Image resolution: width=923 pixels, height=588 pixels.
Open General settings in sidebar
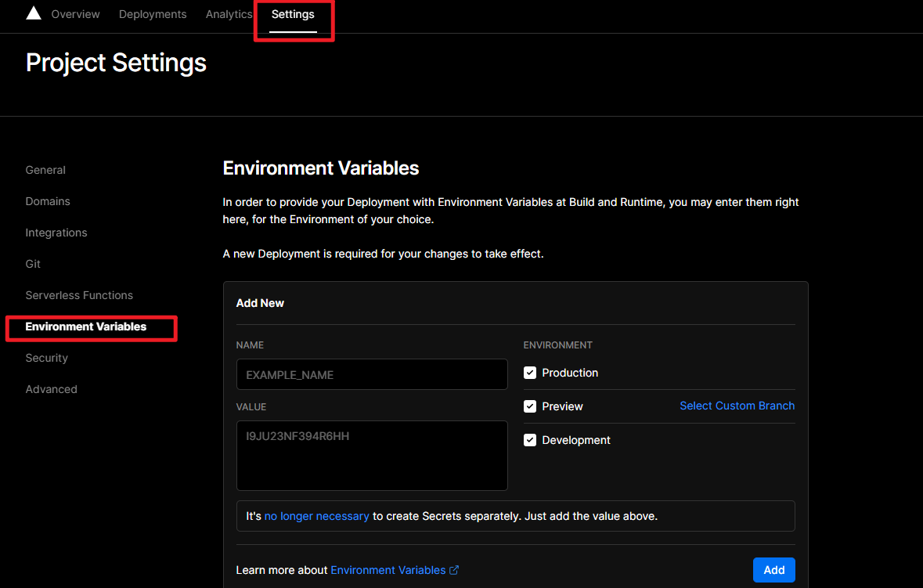pos(45,170)
